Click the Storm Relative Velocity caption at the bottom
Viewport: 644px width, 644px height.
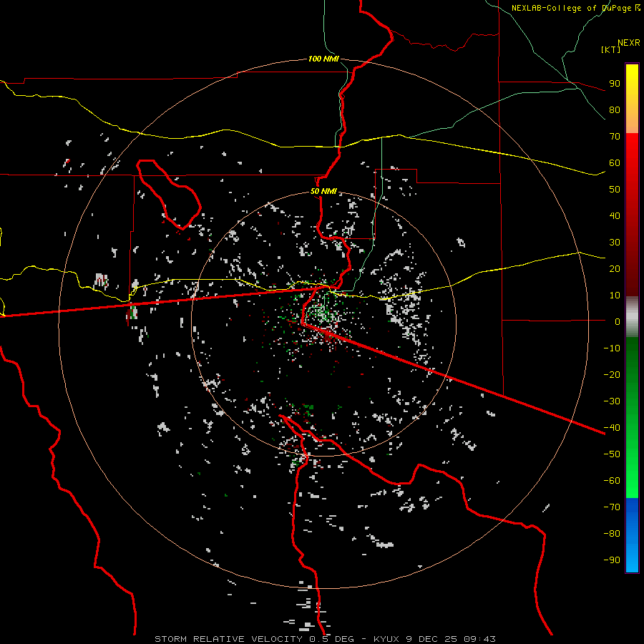click(325, 639)
